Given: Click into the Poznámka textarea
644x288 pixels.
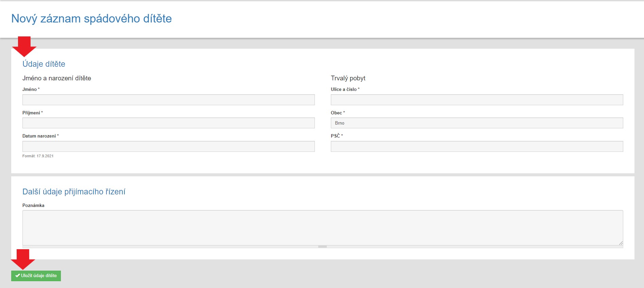Looking at the screenshot, I should tap(323, 227).
